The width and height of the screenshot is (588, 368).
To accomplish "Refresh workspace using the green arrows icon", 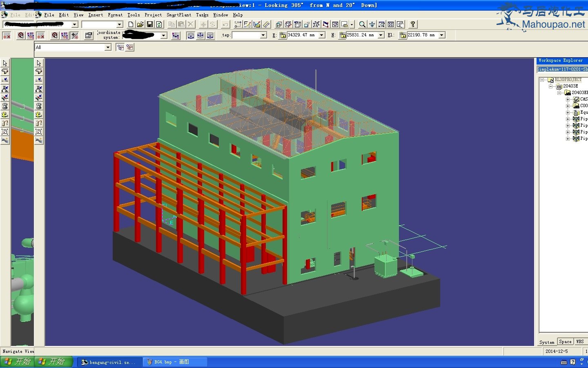I will click(x=159, y=24).
